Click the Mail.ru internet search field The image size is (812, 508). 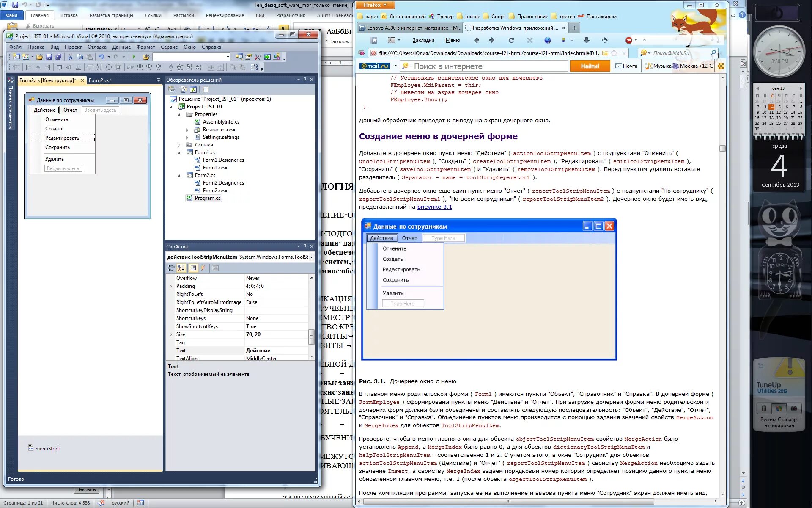[x=486, y=66]
